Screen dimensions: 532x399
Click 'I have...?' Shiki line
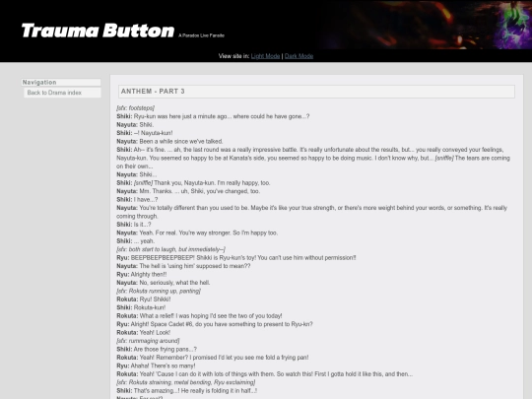(x=137, y=199)
